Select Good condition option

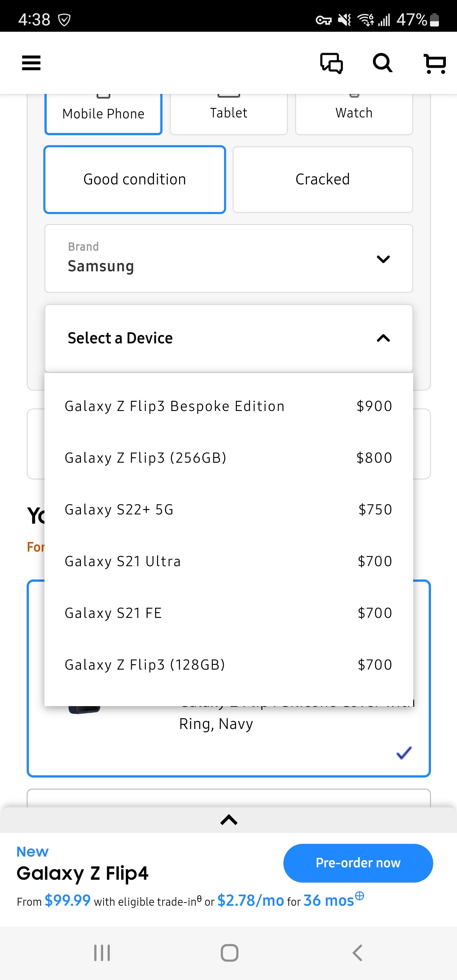click(135, 180)
